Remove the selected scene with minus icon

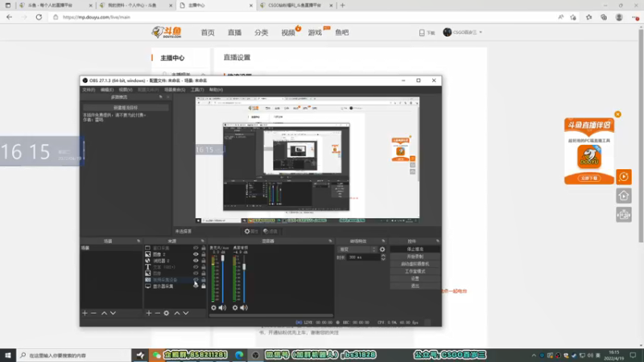[x=93, y=313]
